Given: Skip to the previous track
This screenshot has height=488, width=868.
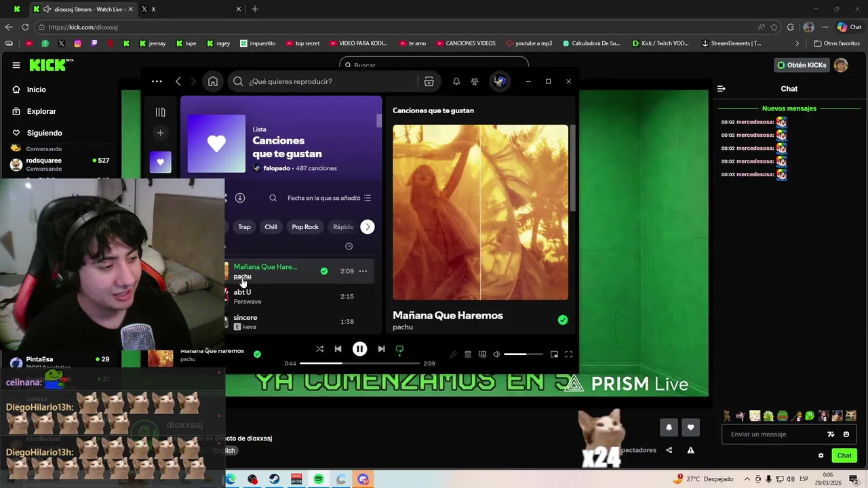Looking at the screenshot, I should (338, 349).
